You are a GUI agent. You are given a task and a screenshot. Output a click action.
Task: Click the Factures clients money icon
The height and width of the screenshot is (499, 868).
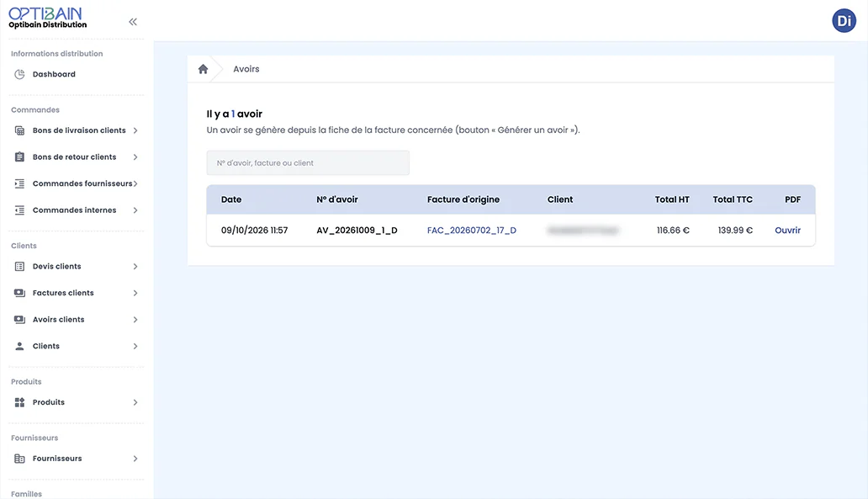tap(19, 293)
